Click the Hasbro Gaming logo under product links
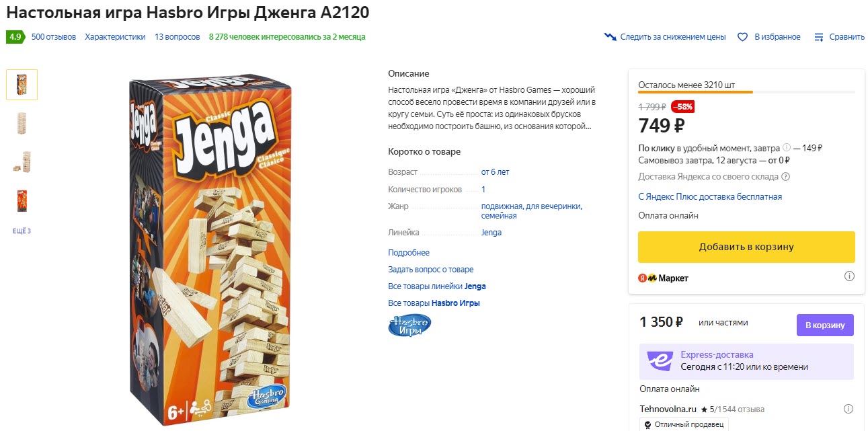This screenshot has height=431, width=868. 409,325
